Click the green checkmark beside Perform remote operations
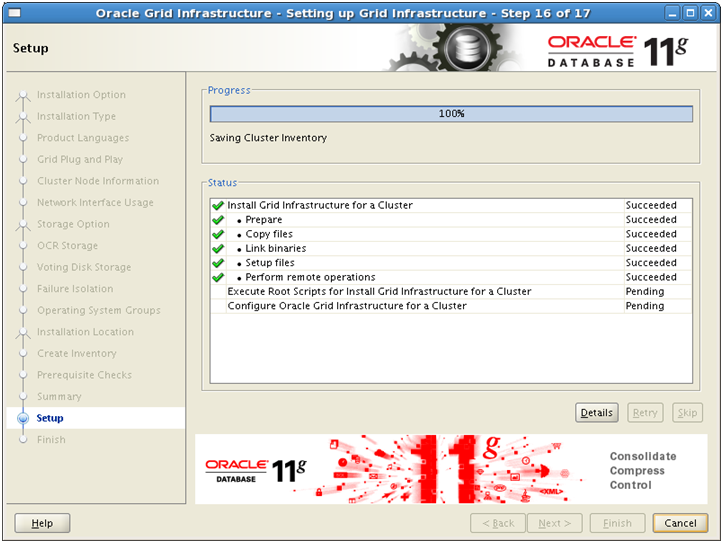This screenshot has width=723, height=543. coord(218,277)
